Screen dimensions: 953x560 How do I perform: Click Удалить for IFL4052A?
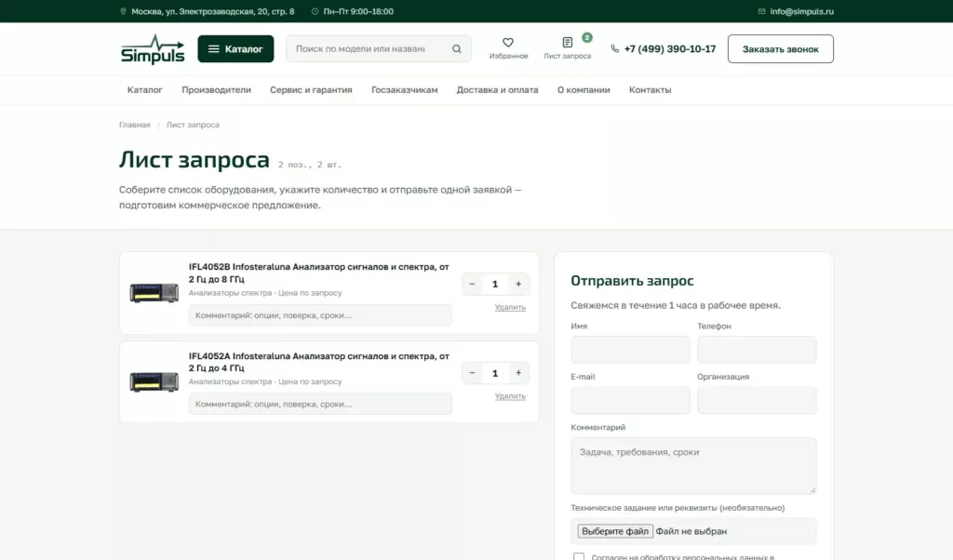coord(510,396)
